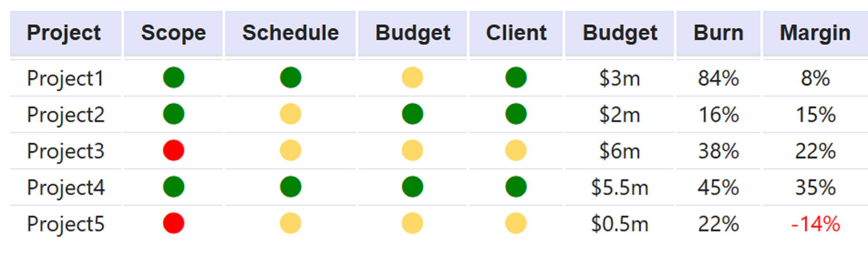Click the Margin column header
868x254 pixels.
click(815, 33)
